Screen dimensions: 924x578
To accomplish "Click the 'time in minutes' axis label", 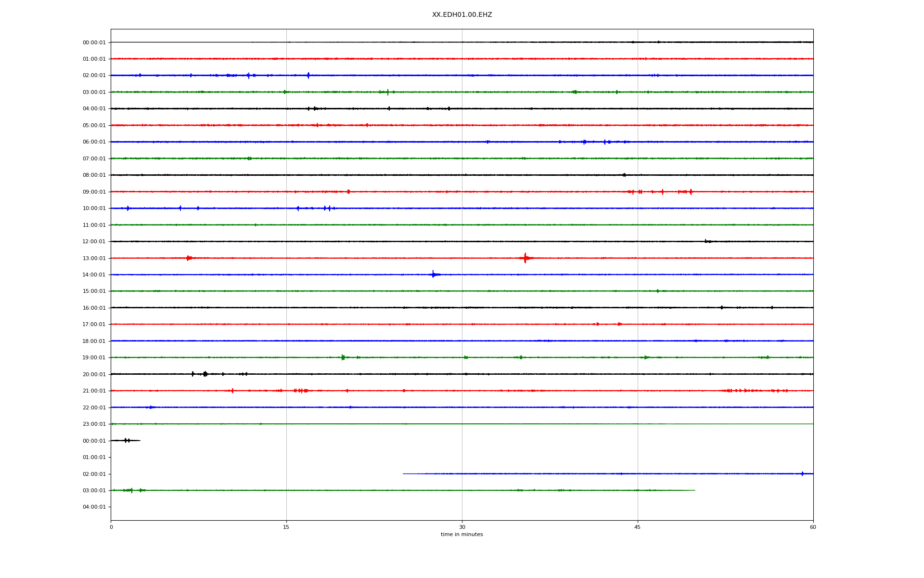I will [x=462, y=534].
